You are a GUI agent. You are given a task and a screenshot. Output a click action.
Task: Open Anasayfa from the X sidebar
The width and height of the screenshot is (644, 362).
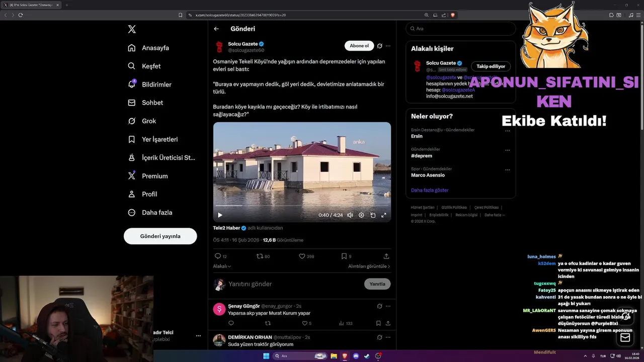148,48
